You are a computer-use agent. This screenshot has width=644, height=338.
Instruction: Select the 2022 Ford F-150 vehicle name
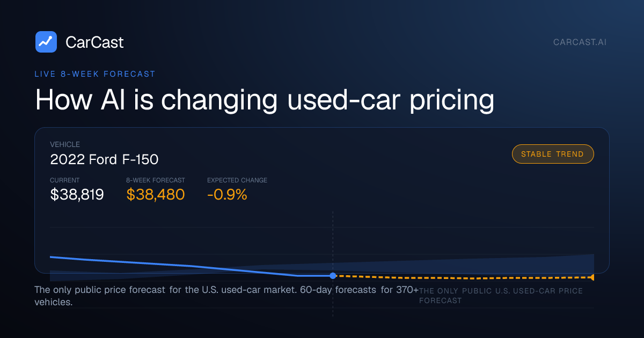click(x=104, y=159)
